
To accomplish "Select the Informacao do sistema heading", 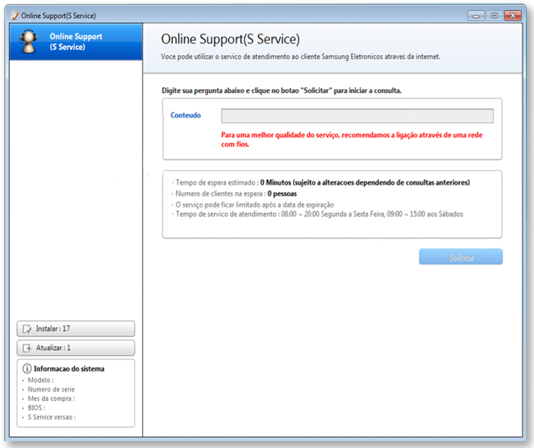I will point(69,369).
